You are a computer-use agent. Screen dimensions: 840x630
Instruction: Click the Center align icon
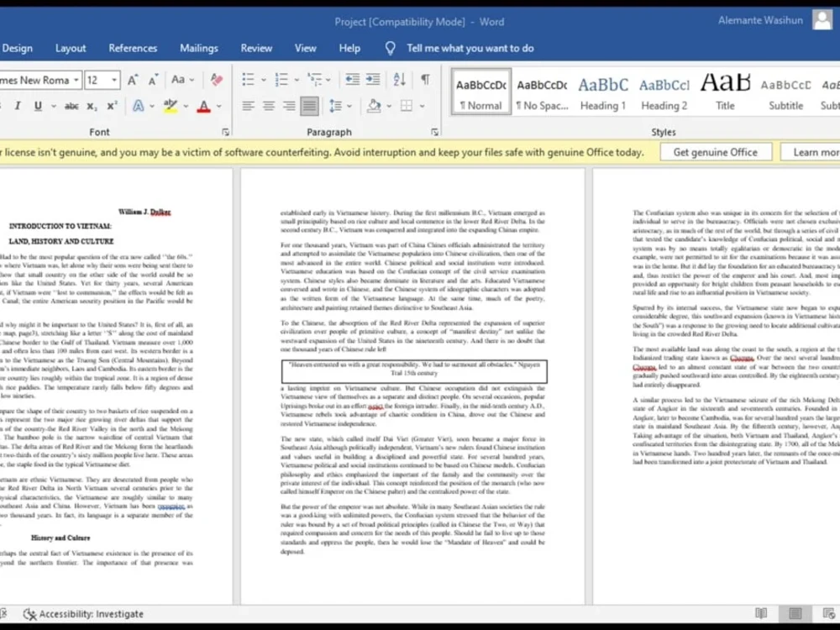pos(269,106)
